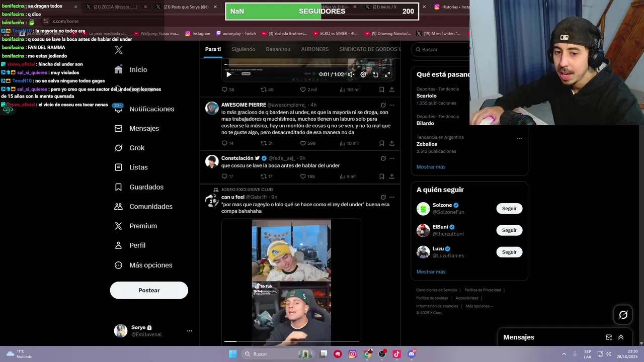Click the Postear button

[149, 290]
